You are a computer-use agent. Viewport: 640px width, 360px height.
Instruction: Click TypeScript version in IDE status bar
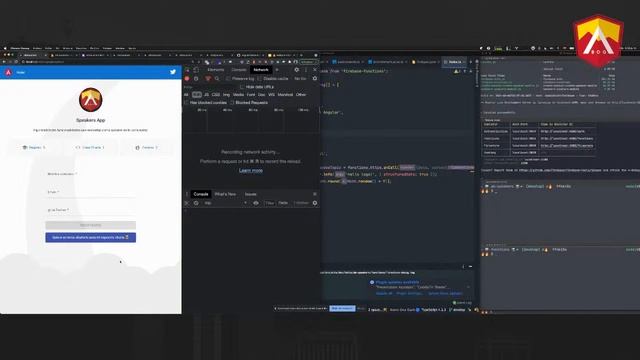pos(433,310)
